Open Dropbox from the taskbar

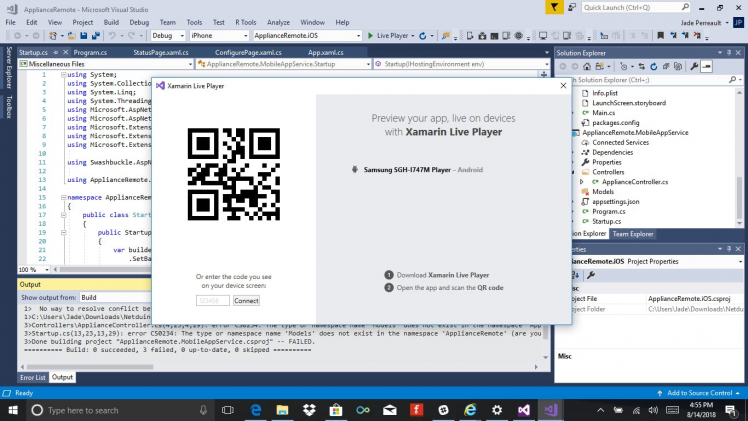point(308,410)
